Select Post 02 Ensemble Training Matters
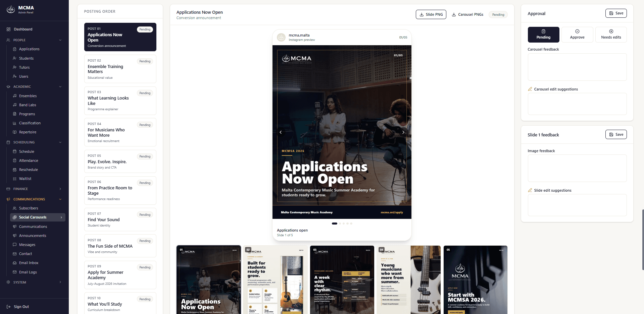Image resolution: width=644 pixels, height=314 pixels. 120,69
